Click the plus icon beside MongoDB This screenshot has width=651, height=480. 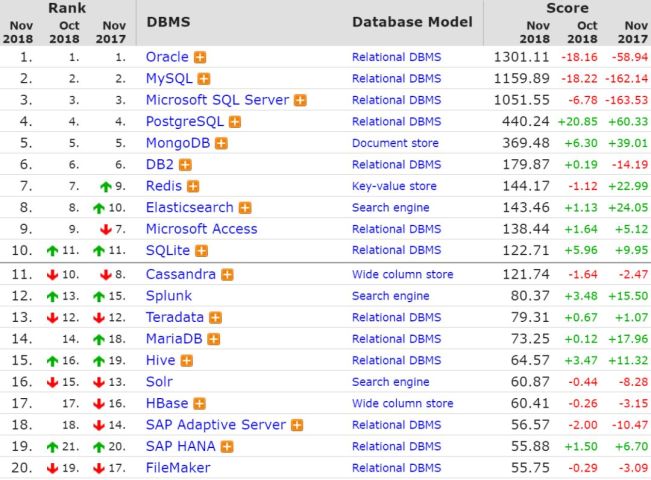click(221, 144)
